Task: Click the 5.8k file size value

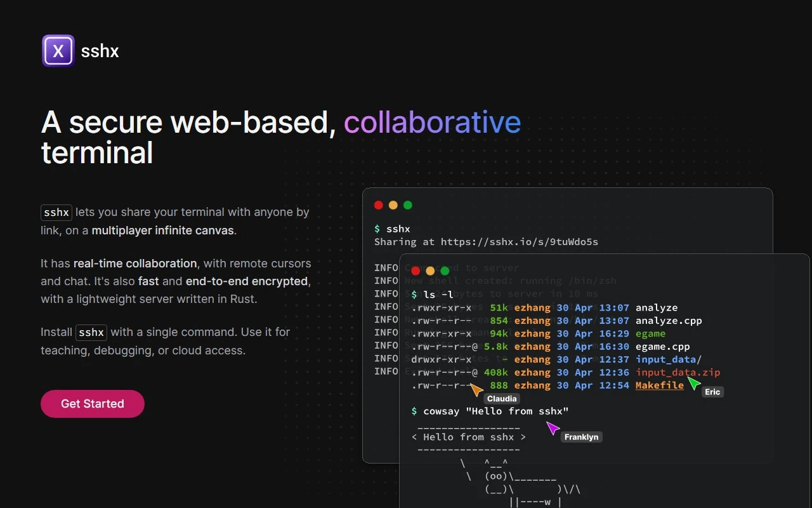Action: tap(496, 347)
